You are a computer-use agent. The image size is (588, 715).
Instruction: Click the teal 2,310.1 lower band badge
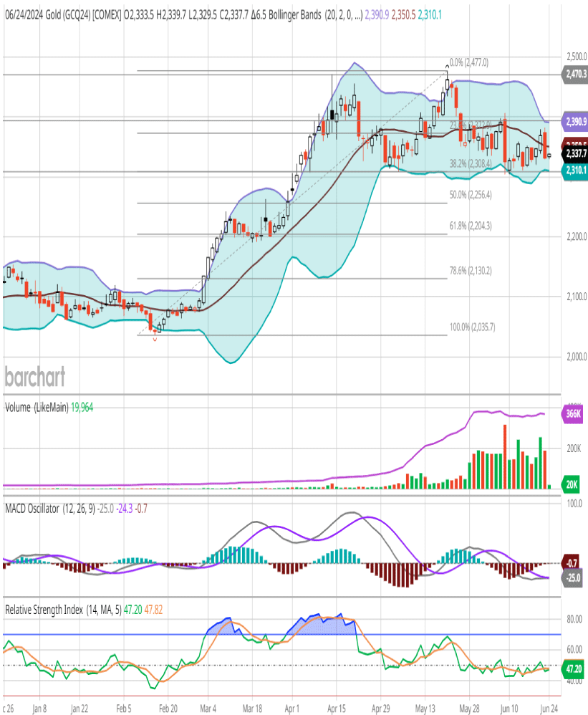[x=574, y=171]
